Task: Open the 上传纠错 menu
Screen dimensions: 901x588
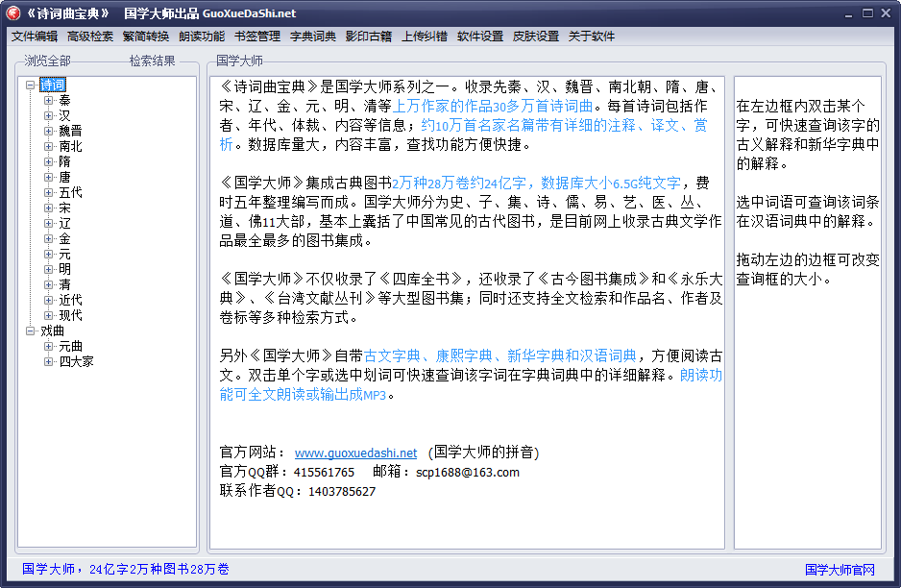Action: tap(425, 37)
